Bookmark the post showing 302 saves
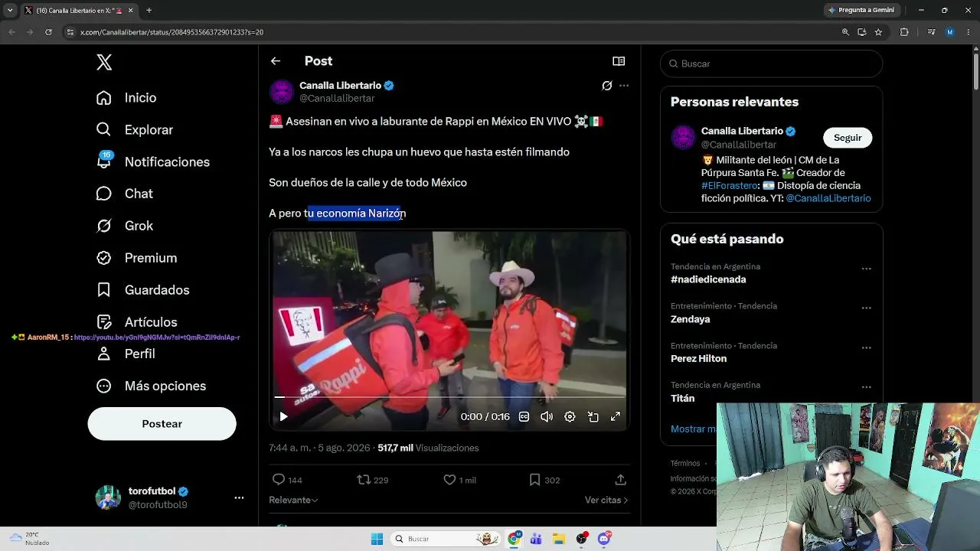The width and height of the screenshot is (980, 551). [x=534, y=480]
